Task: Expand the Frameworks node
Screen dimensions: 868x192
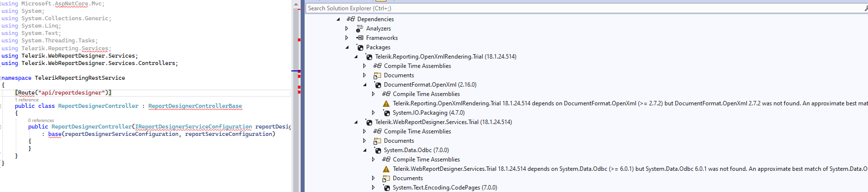Action: [347, 38]
